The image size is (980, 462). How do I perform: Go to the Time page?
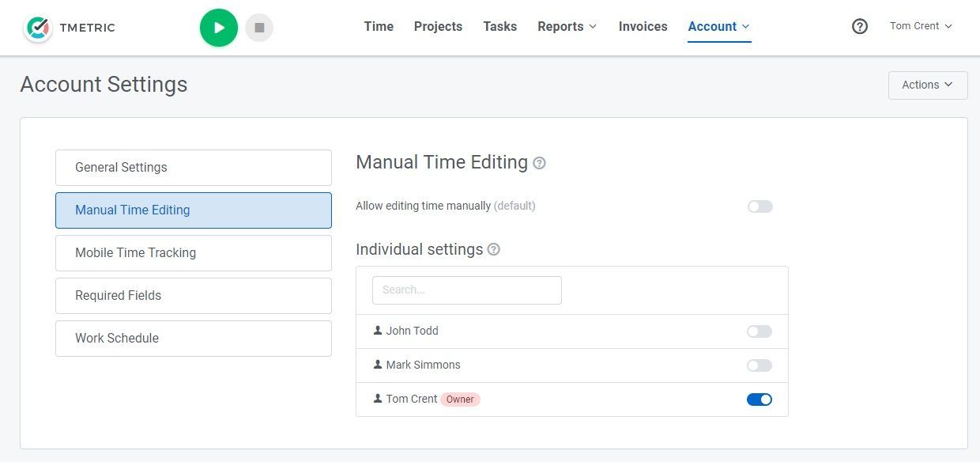[x=379, y=26]
